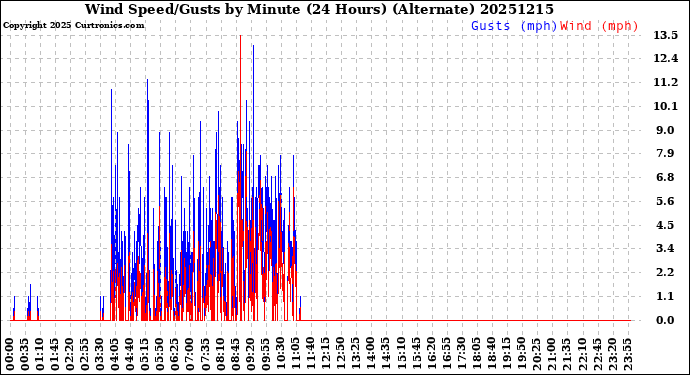Screen dimensions: 690x375
Task: Click the 03:30 time label
Action: 100,355
